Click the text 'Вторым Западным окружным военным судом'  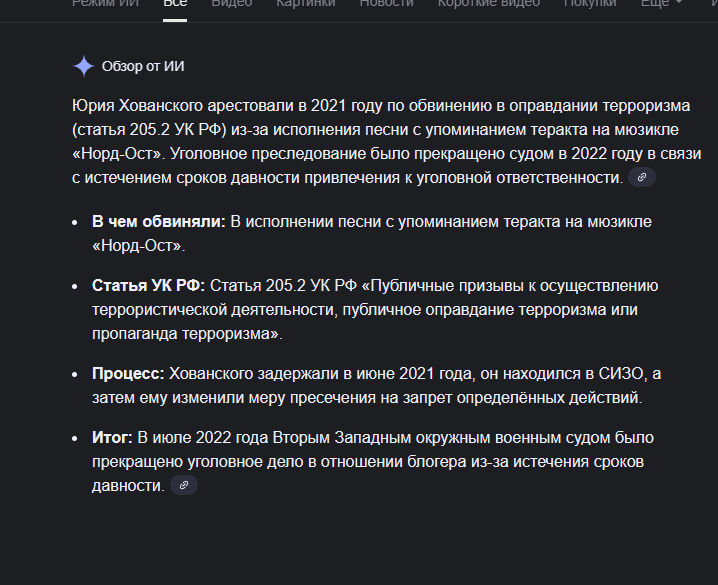(x=440, y=438)
